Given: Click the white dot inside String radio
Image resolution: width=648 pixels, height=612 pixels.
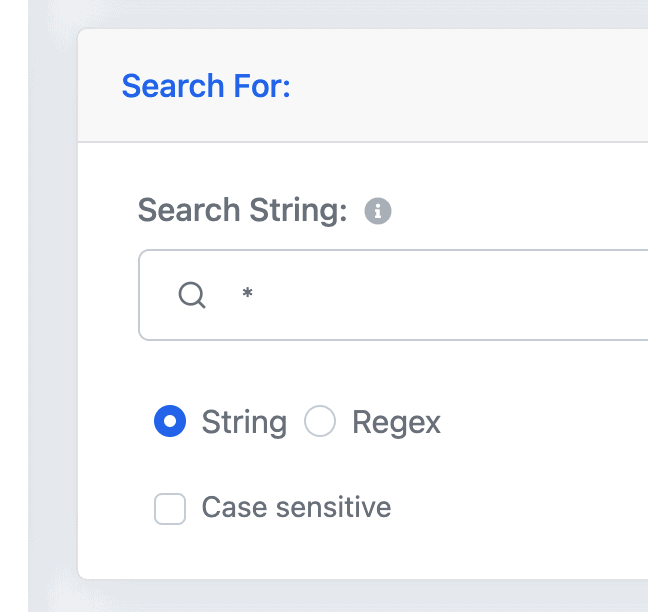Looking at the screenshot, I should 170,421.
